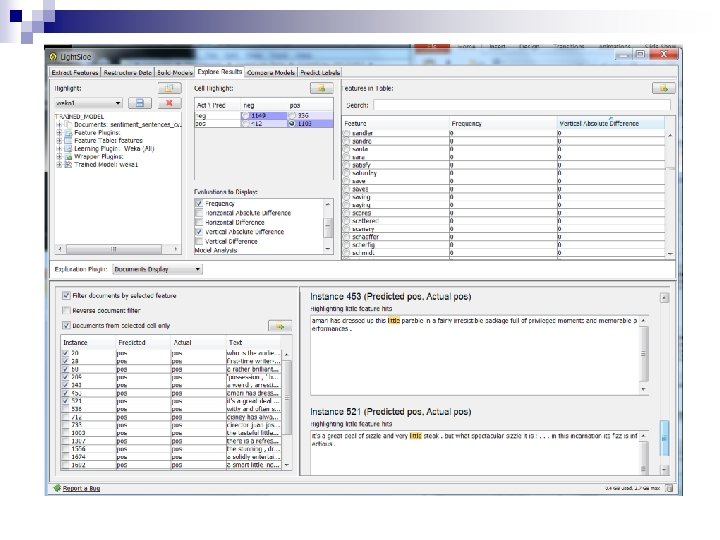The width and height of the screenshot is (720, 540).
Task: Enable Horizontal Absolute Difference checkbox
Action: coord(199,213)
